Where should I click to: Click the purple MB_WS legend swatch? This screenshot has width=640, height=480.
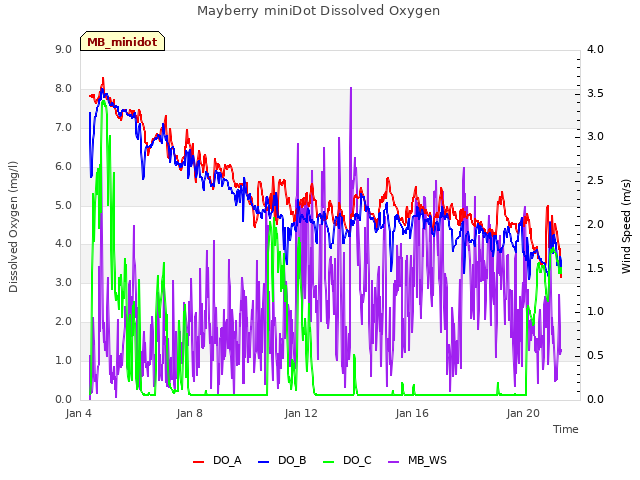tap(393, 462)
